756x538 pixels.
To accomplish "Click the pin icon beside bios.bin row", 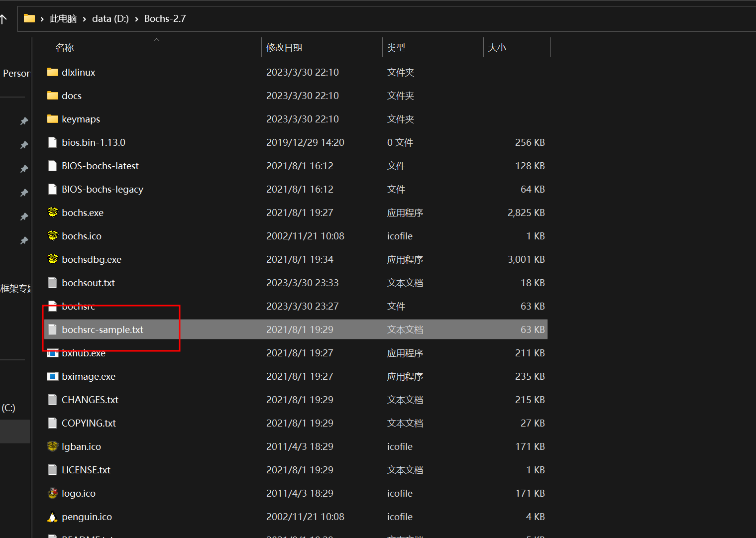I will pyautogui.click(x=24, y=145).
